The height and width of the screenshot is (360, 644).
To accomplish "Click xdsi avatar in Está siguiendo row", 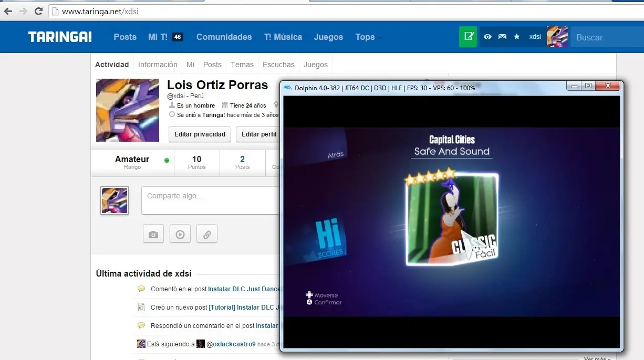I will coord(141,344).
